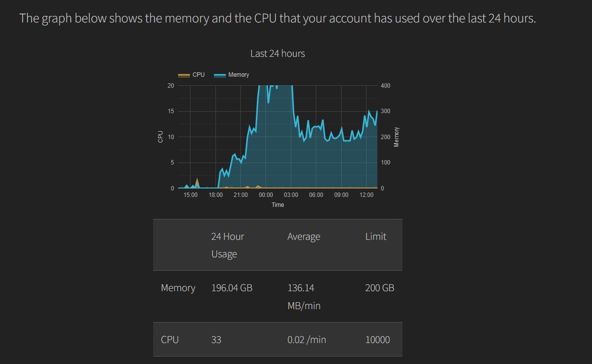Select the Average column header
Image resolution: width=592 pixels, height=364 pixels.
304,236
